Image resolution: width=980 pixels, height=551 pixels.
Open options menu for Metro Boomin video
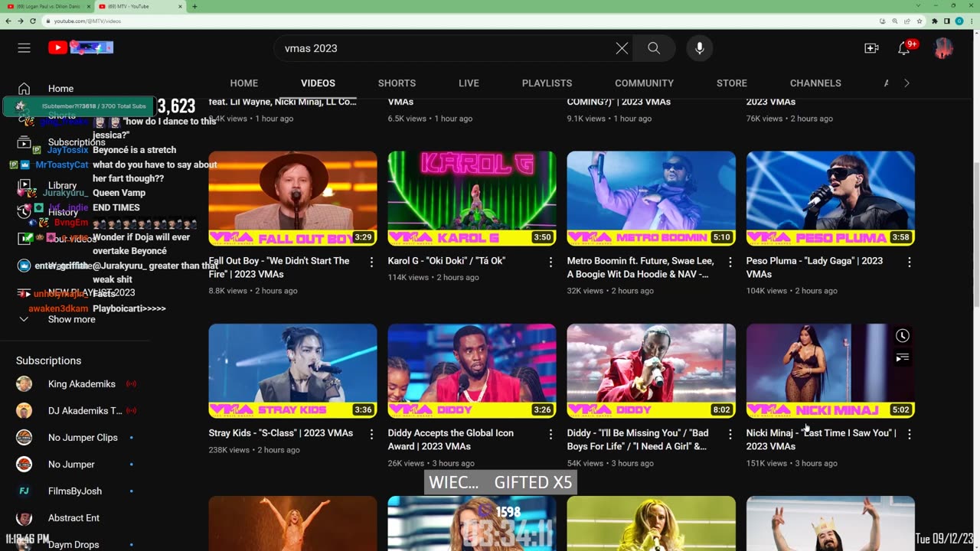click(x=730, y=262)
